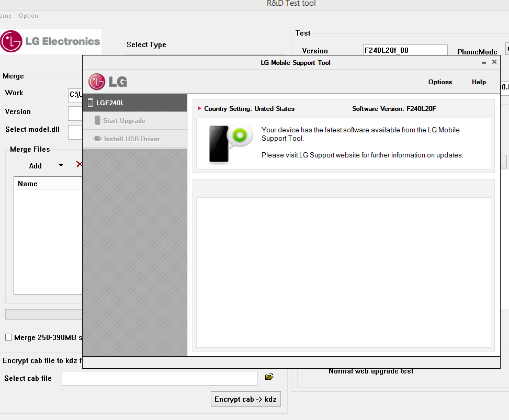509x420 pixels.
Task: Click the Add button in Merge Files
Action: [36, 166]
